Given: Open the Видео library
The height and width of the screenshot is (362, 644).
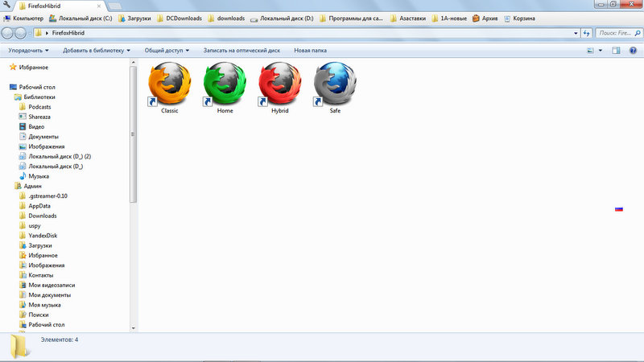Looking at the screenshot, I should [x=31, y=126].
